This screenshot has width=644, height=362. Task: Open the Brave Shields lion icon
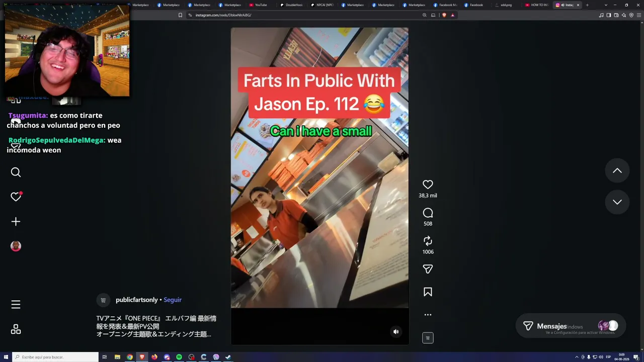444,15
